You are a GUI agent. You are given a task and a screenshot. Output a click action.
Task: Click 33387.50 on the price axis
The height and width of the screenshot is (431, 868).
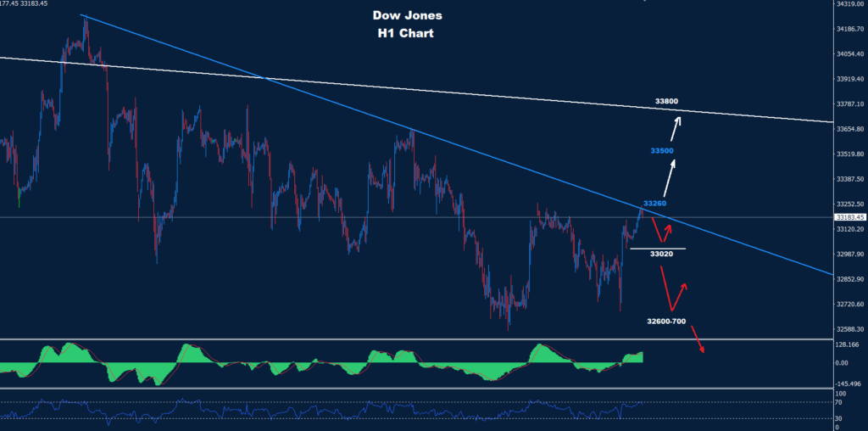coord(850,179)
